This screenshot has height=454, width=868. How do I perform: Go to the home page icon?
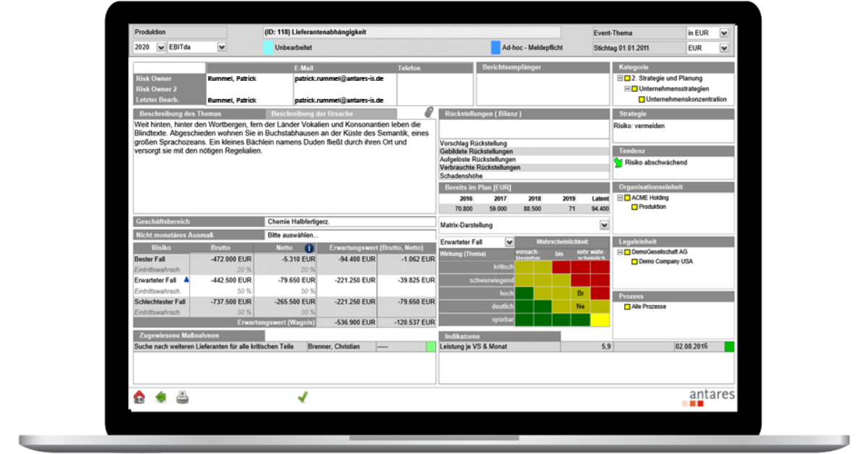(x=140, y=396)
